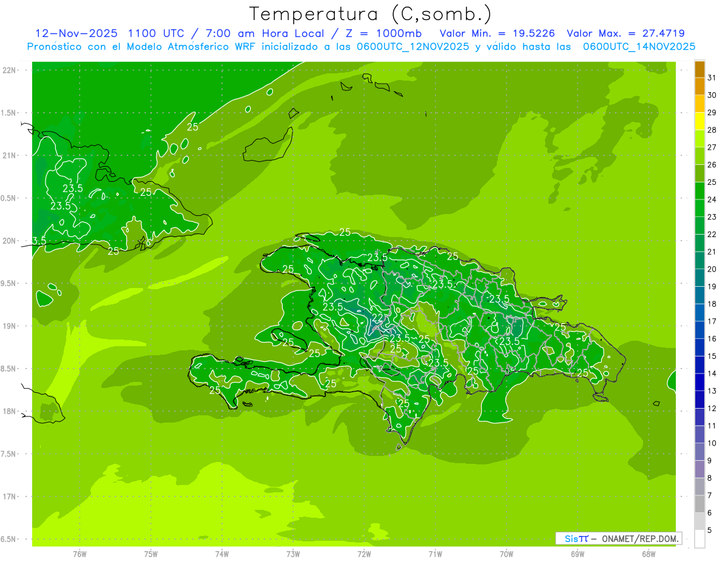Click the '17N' latitude axis label
The width and height of the screenshot is (728, 562).
click(10, 497)
